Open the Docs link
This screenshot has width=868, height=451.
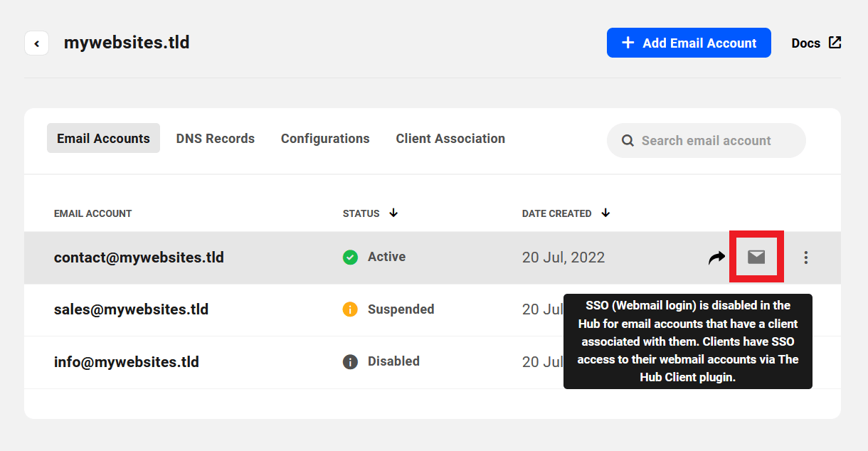pyautogui.click(x=805, y=43)
